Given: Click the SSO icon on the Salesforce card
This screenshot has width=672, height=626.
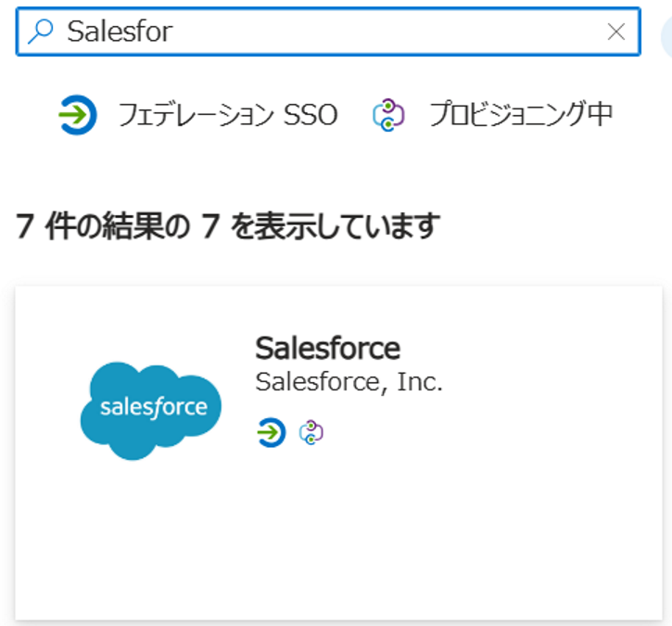Looking at the screenshot, I should coord(271,432).
